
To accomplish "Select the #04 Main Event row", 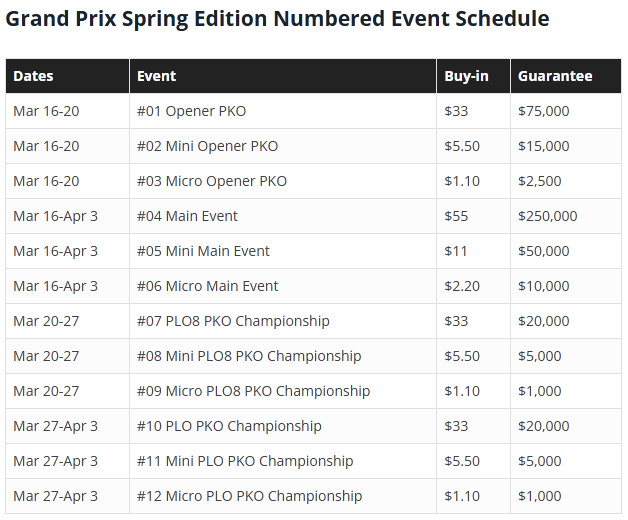I will click(x=314, y=216).
